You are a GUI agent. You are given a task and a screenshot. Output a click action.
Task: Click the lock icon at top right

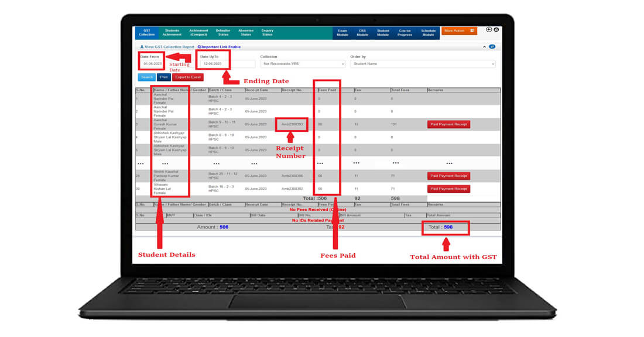(496, 30)
